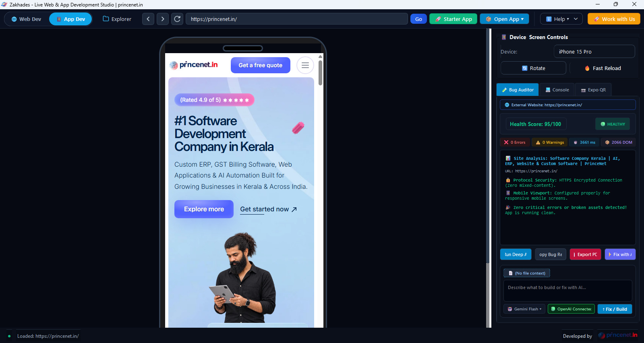Go back with the left arrow button

(148, 19)
